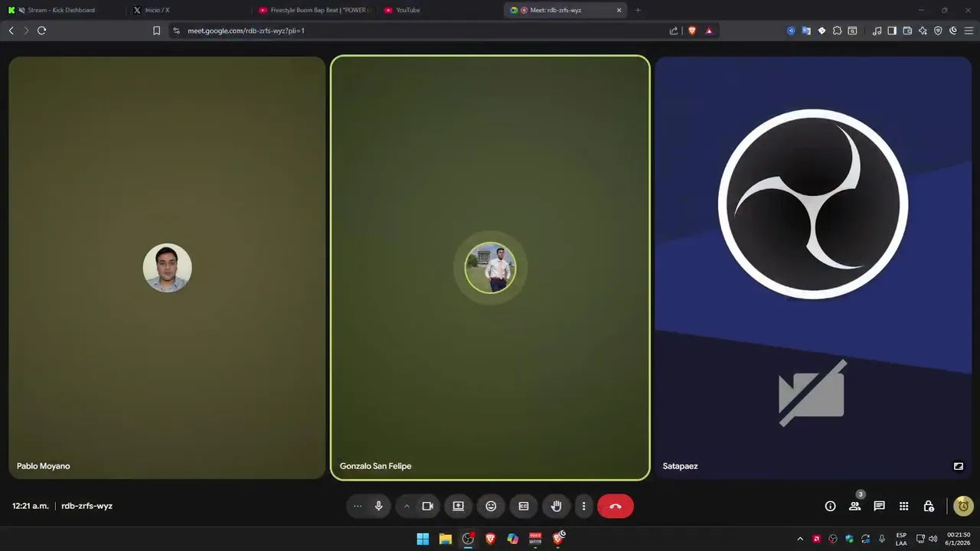Open the Brave Wallet icon
The image size is (980, 551).
(907, 31)
